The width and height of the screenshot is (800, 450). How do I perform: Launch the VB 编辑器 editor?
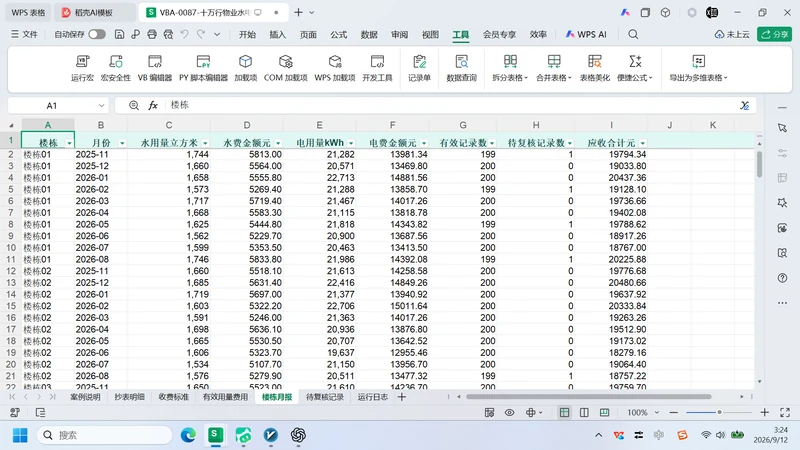(x=155, y=68)
